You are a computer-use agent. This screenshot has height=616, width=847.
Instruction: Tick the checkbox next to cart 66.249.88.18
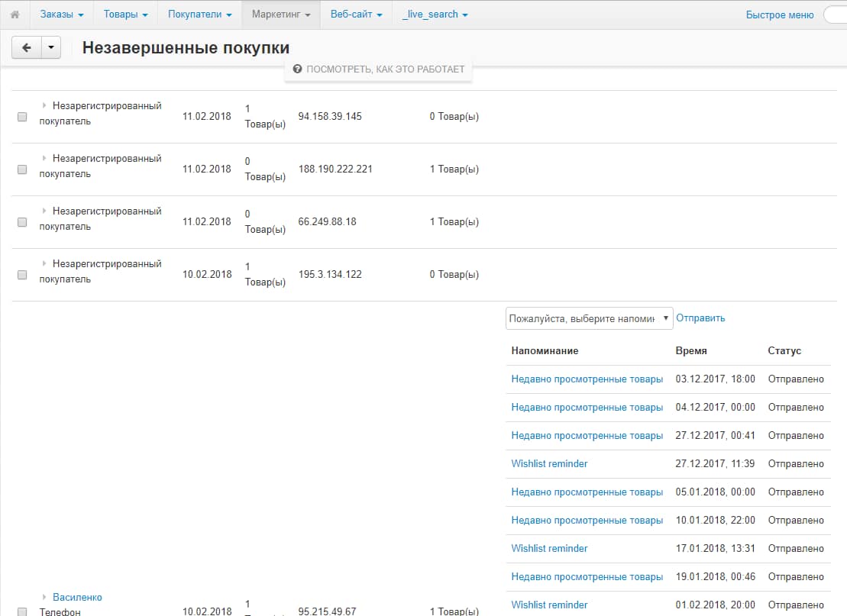click(22, 221)
